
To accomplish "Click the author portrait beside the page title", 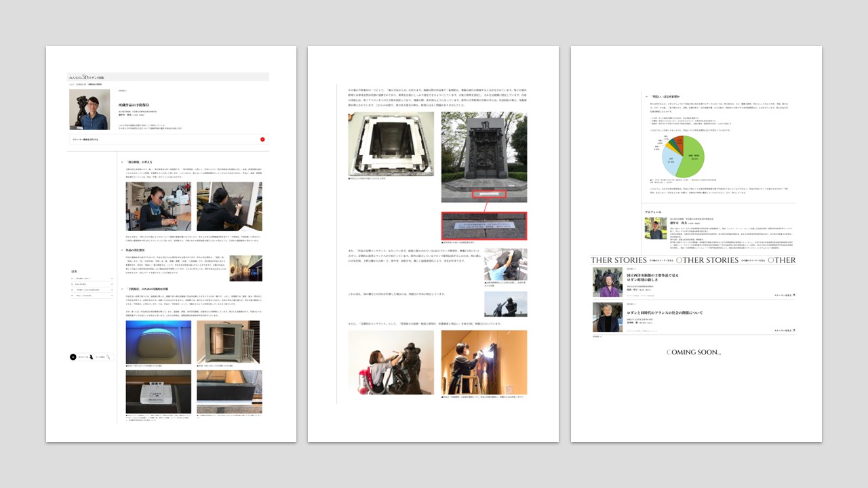I will [x=90, y=109].
